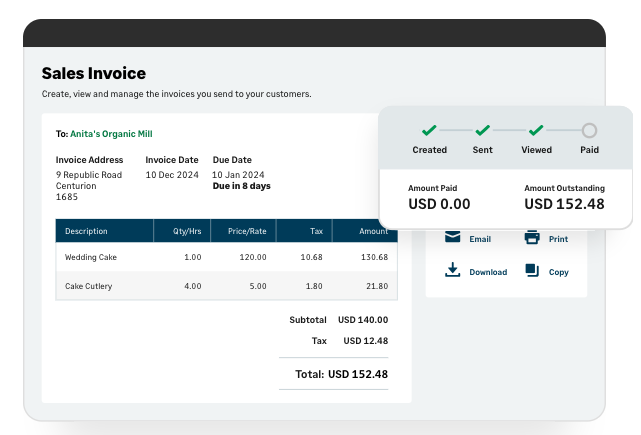Click the Download arrow icon

pos(453,270)
